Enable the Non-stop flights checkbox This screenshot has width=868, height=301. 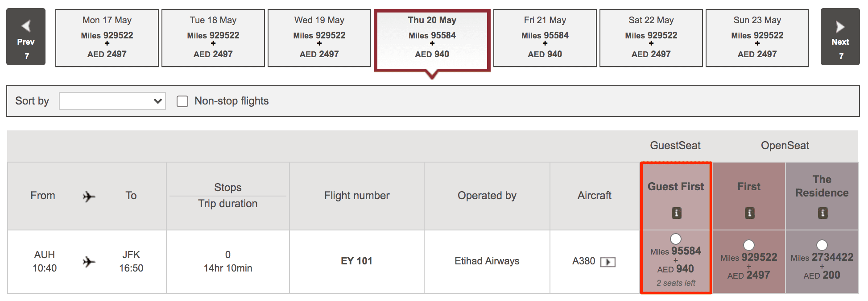tap(182, 101)
